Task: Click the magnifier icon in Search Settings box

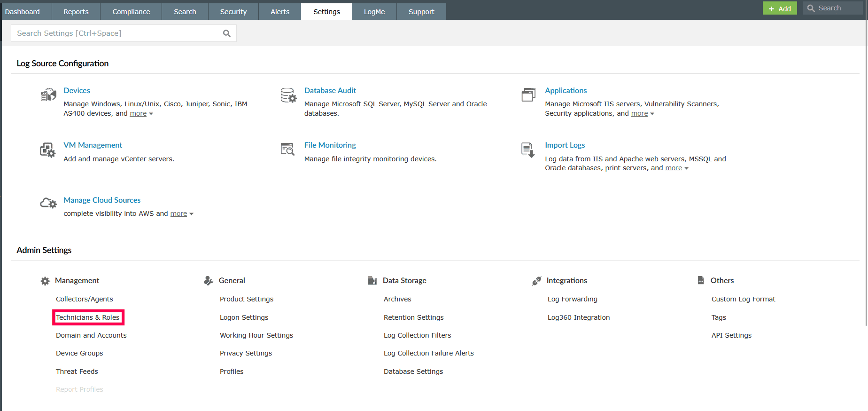Action: [227, 33]
